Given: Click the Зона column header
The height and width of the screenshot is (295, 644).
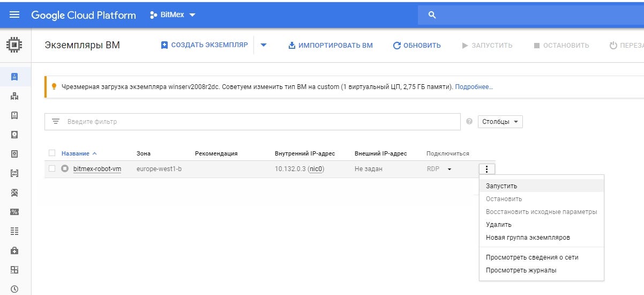Looking at the screenshot, I should coord(144,153).
